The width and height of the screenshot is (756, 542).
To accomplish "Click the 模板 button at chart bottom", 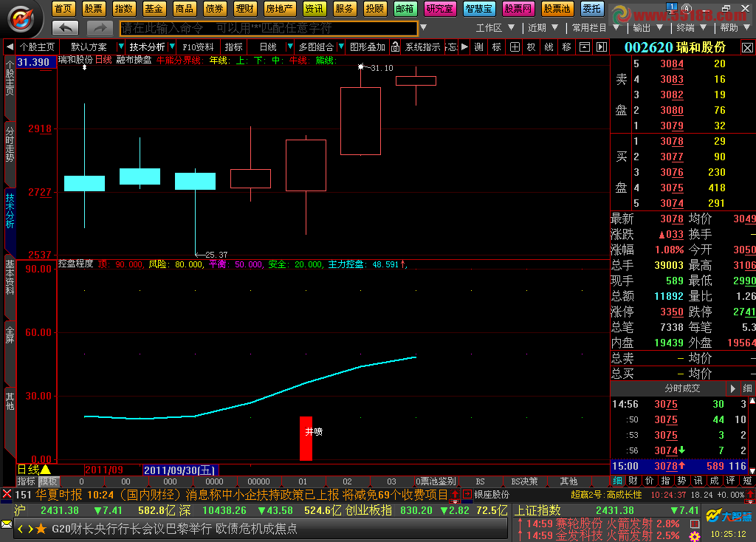I will (48, 481).
